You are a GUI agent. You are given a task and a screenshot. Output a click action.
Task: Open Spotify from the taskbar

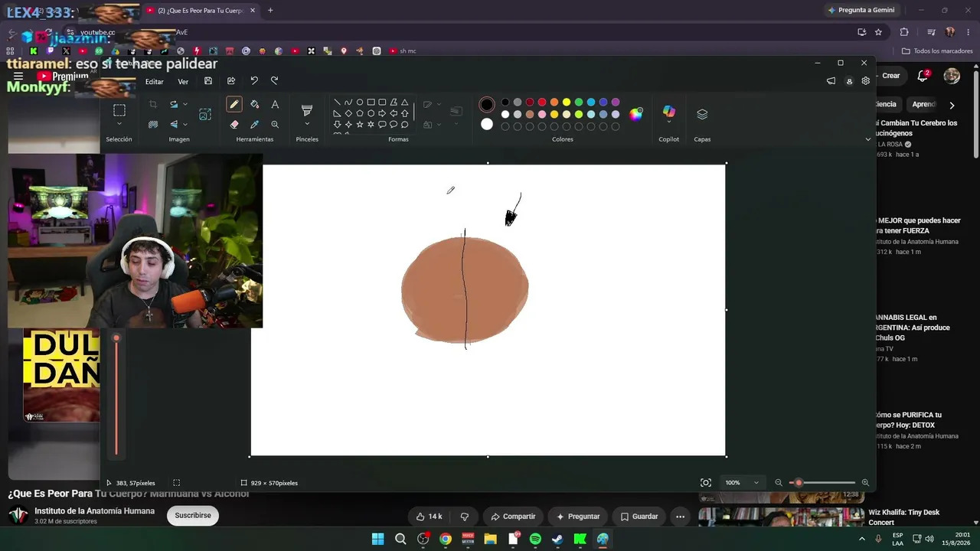(535, 539)
